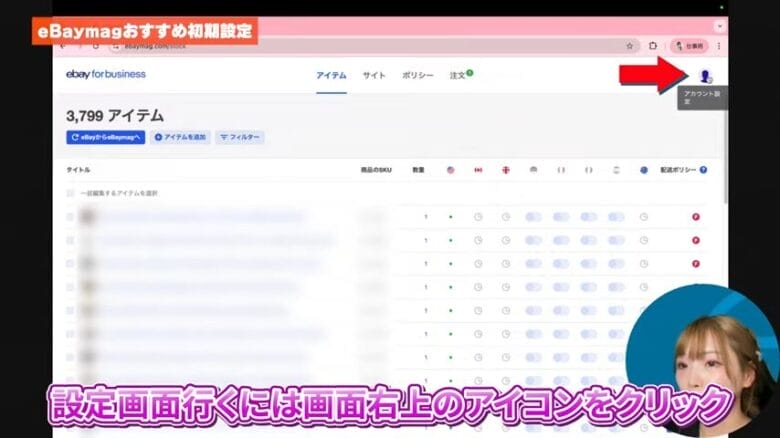The height and width of the screenshot is (438, 780).
Task: Select the checkbox of the first item row
Action: point(70,217)
